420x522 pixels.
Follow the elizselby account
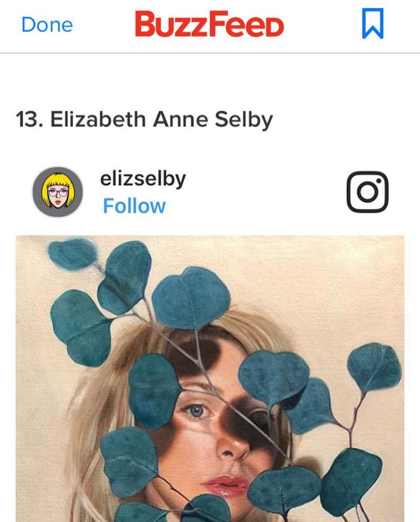tap(134, 206)
